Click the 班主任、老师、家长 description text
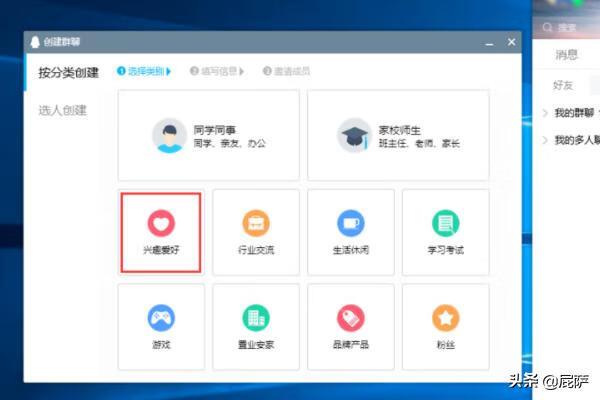The width and height of the screenshot is (600, 400). (419, 144)
